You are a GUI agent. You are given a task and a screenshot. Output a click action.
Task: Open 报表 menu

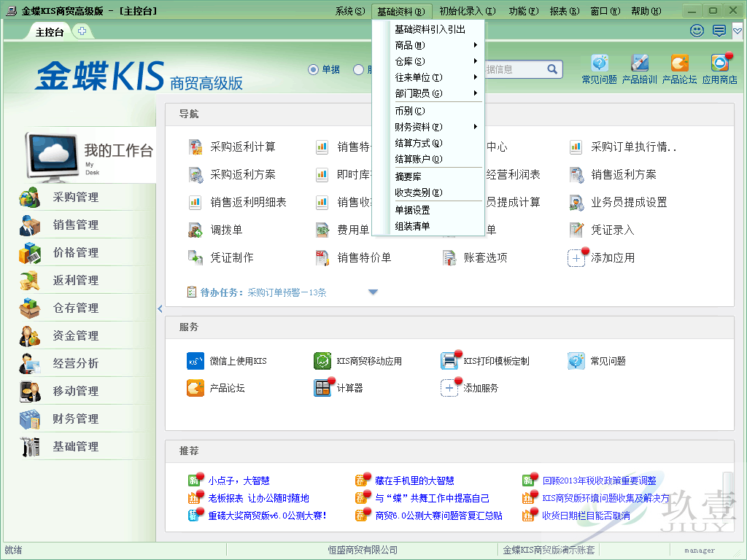point(564,11)
